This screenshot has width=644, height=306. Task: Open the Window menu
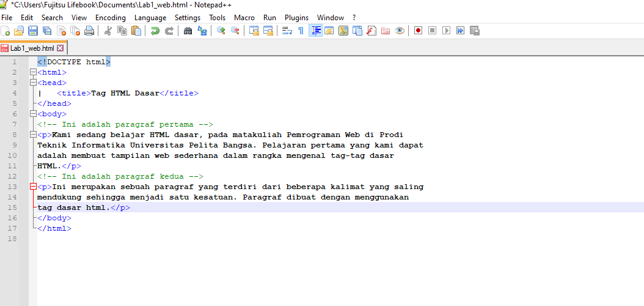click(330, 18)
